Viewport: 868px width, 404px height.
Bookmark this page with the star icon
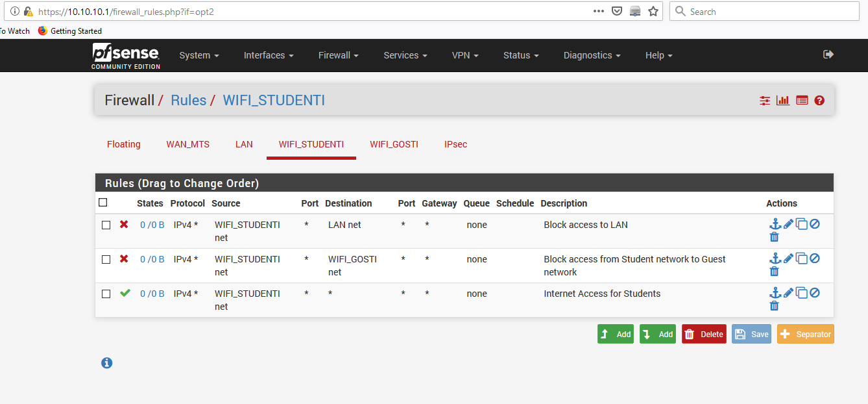(x=653, y=12)
